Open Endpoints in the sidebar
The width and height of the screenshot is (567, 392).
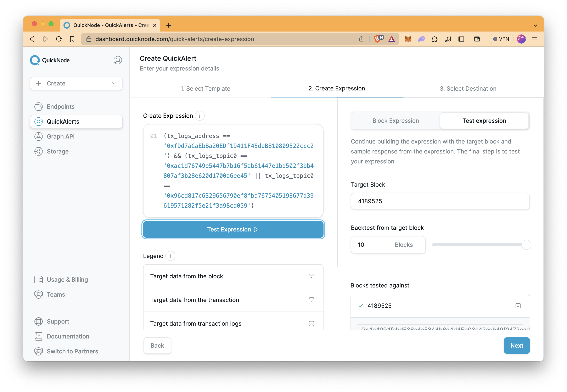[x=61, y=107]
